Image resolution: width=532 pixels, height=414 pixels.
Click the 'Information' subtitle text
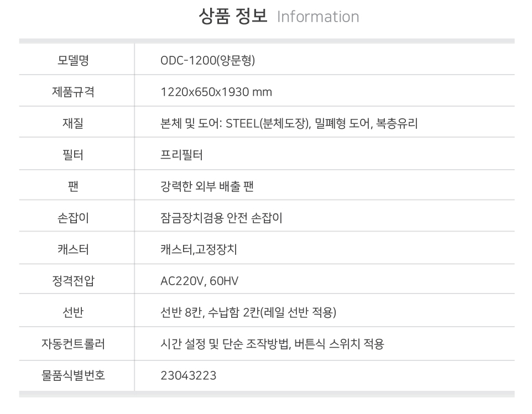317,17
